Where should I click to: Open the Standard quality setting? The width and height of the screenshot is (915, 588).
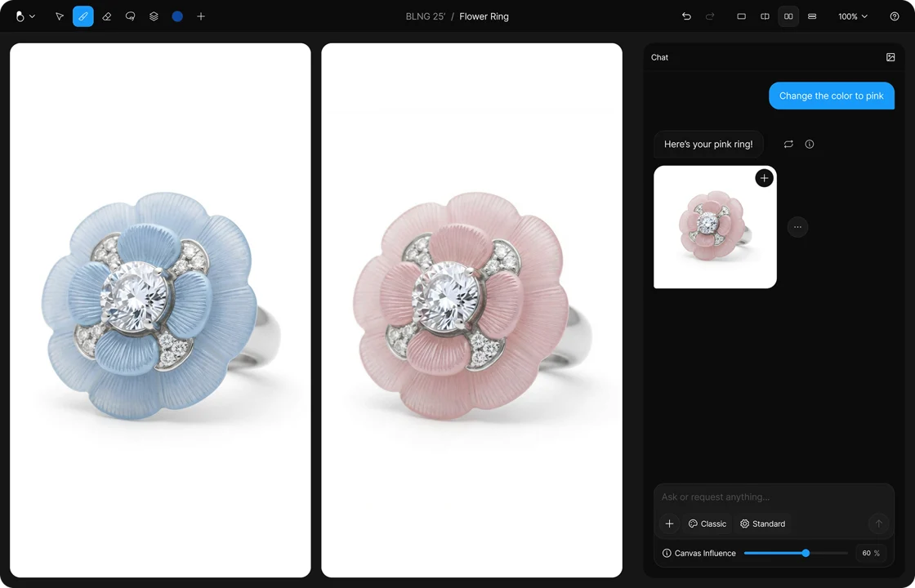click(x=763, y=523)
